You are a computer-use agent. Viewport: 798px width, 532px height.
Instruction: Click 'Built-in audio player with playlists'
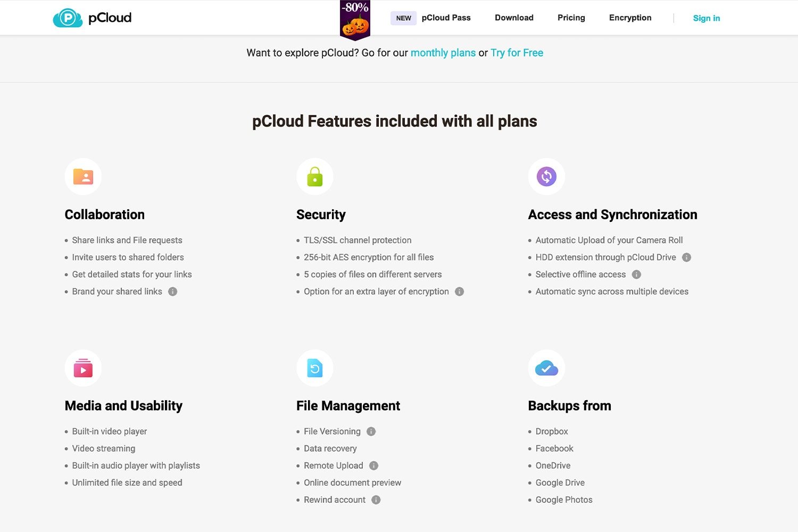tap(136, 465)
